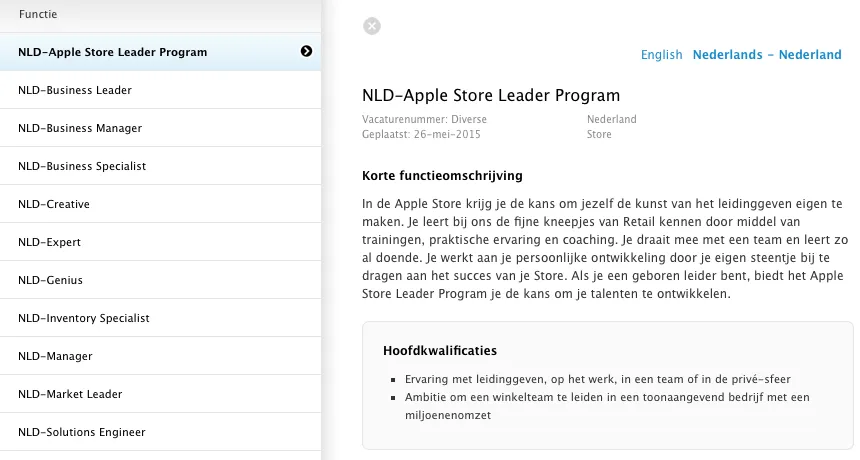Screen dimensions: 860x460
Task: Close the job detail panel with X icon
Action: point(371,26)
